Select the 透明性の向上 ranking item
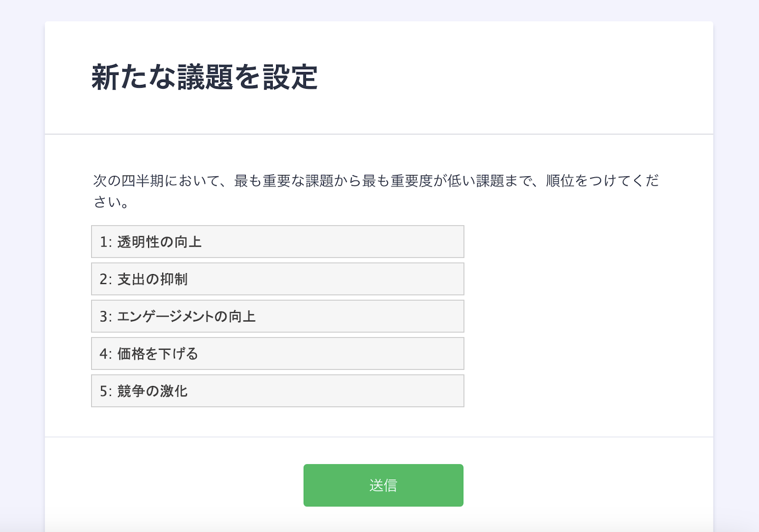Image resolution: width=759 pixels, height=532 pixels. click(278, 242)
